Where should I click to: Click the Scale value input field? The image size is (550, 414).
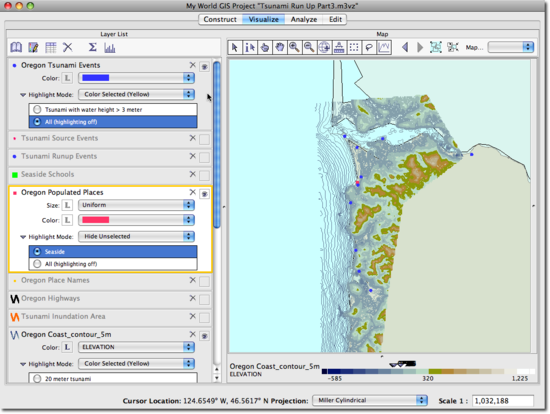(x=503, y=401)
